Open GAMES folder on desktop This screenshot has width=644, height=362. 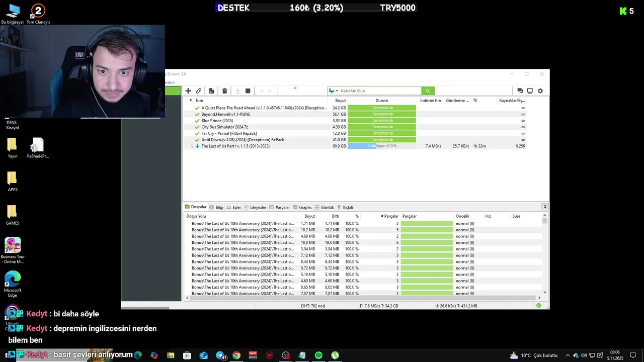[13, 215]
